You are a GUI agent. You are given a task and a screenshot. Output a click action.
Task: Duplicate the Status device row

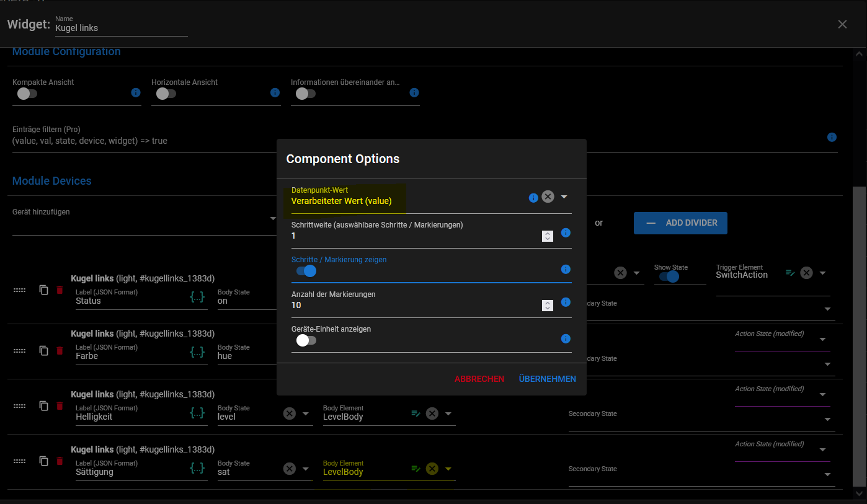[x=43, y=290]
